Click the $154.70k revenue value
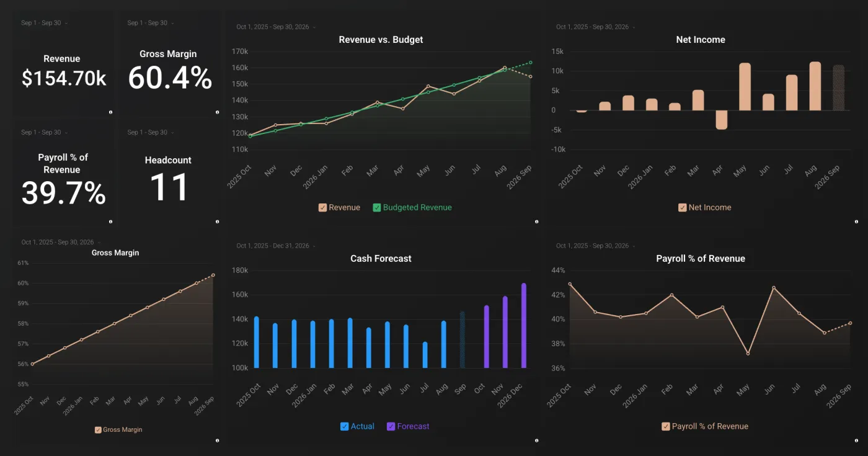 pos(64,78)
